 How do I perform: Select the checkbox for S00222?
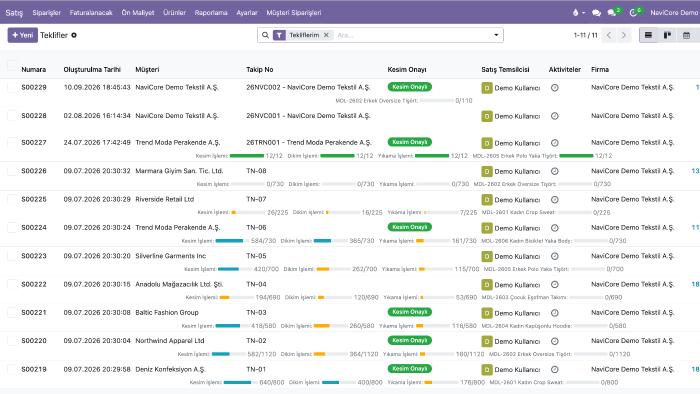(x=12, y=284)
